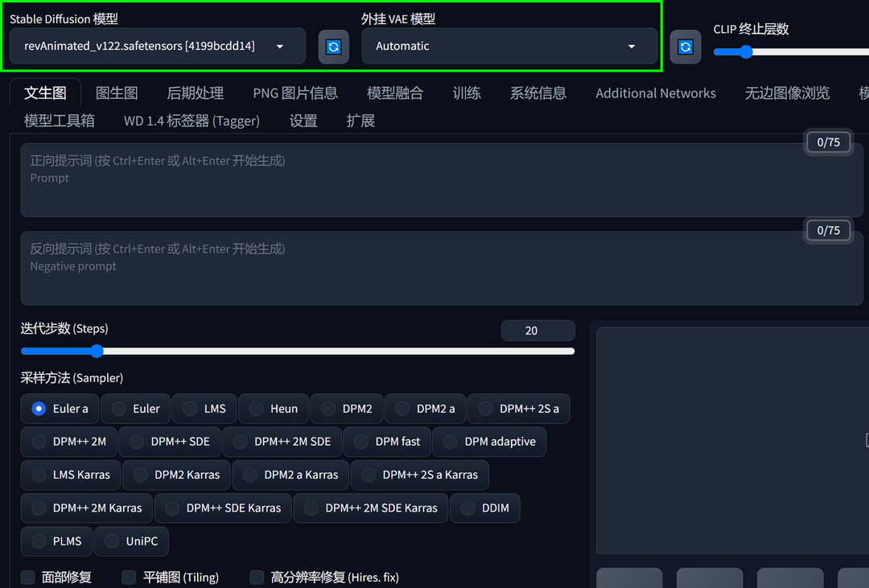Open the PNG 图片信息 tab
The image size is (869, 588).
(x=295, y=93)
